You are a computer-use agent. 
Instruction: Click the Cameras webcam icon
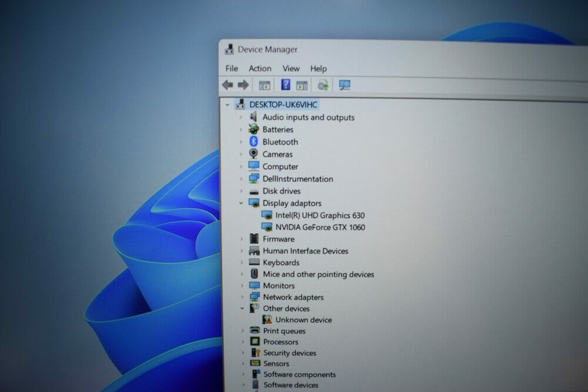pos(253,153)
